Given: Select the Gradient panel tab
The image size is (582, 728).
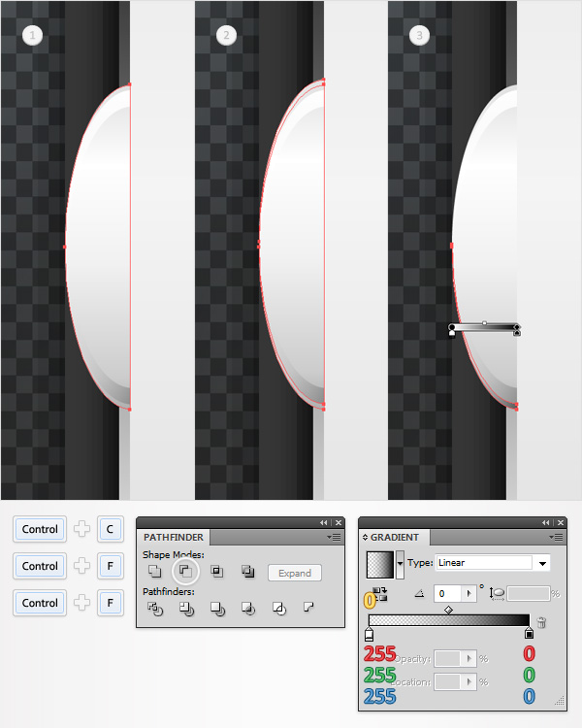Looking at the screenshot, I should 394,537.
